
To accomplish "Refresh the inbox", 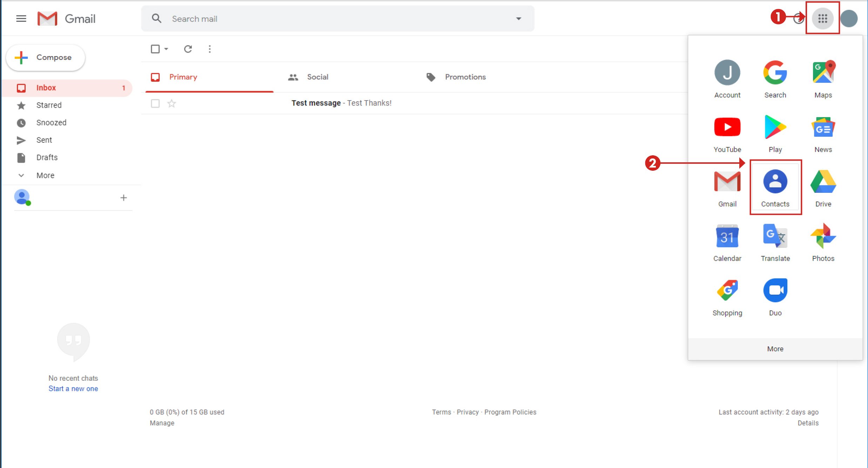I will pos(188,49).
